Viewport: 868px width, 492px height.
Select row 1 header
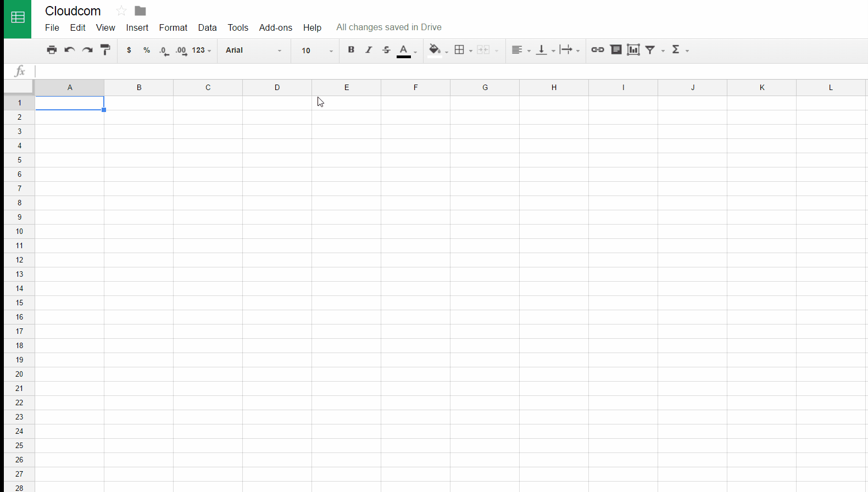[x=19, y=103]
